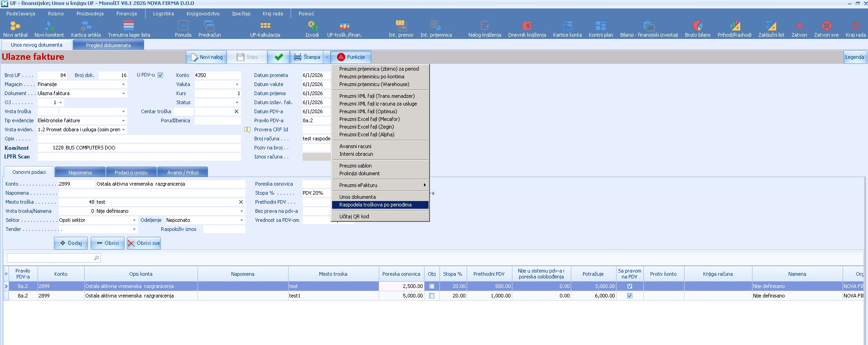Clear Centar troška with the X icon

click(236, 111)
